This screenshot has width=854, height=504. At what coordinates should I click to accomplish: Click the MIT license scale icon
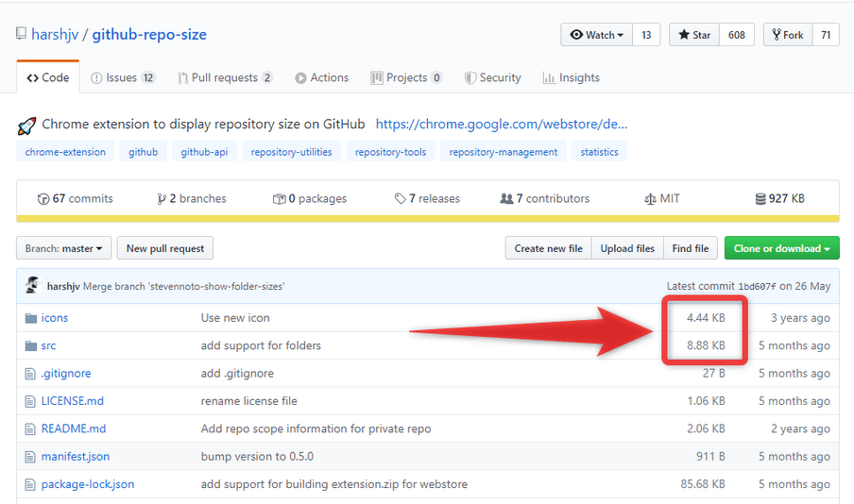(x=650, y=199)
